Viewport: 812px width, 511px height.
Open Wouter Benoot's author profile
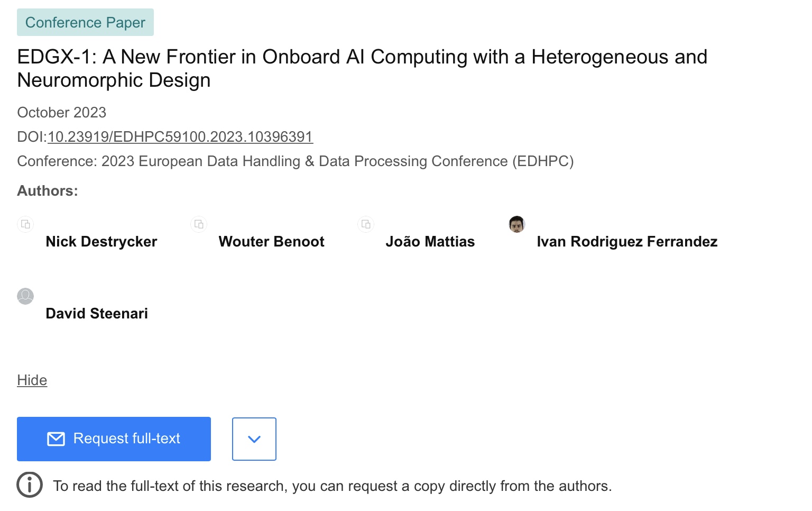click(x=271, y=242)
